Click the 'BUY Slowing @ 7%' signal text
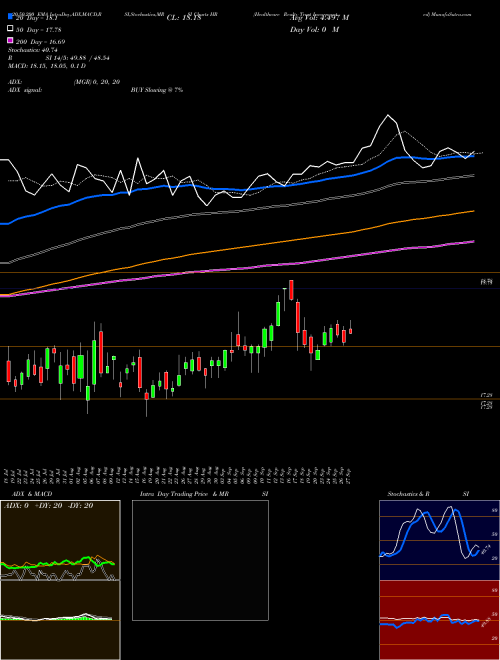Image resolution: width=500 pixels, height=660 pixels. 157,90
